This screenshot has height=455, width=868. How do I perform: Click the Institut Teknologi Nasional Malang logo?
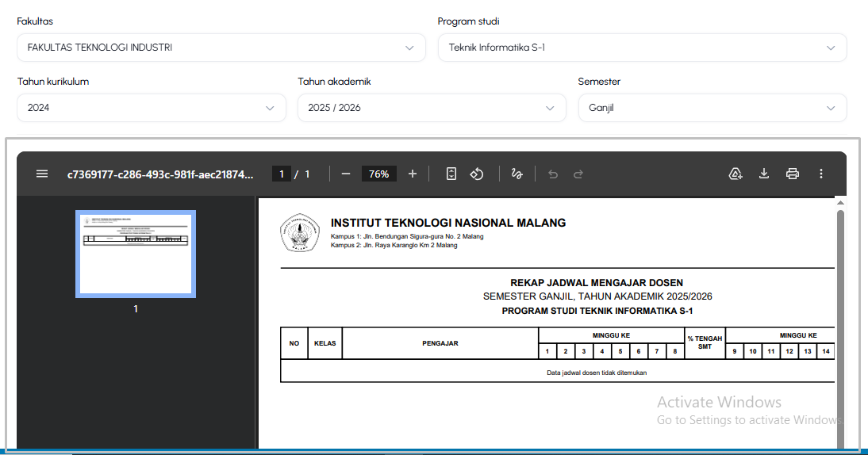click(299, 233)
